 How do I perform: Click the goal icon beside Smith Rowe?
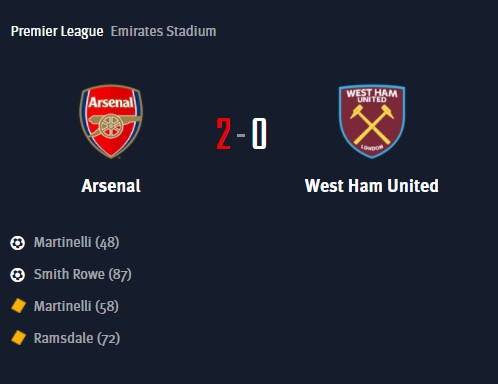click(x=17, y=275)
